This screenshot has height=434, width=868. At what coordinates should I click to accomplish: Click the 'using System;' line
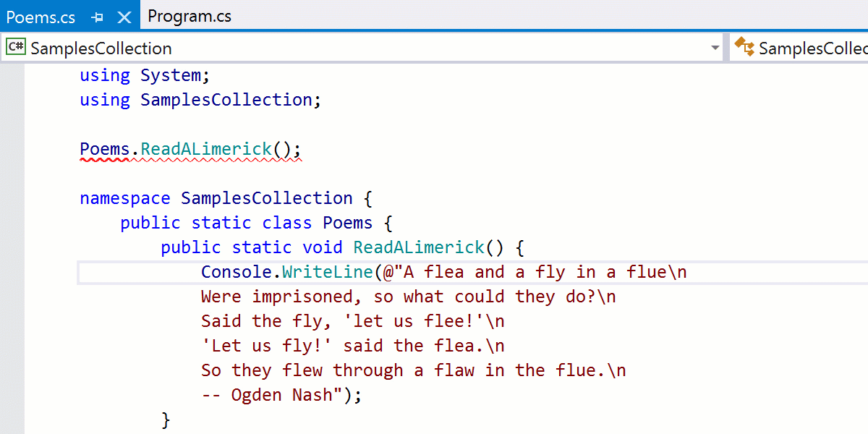(x=145, y=75)
